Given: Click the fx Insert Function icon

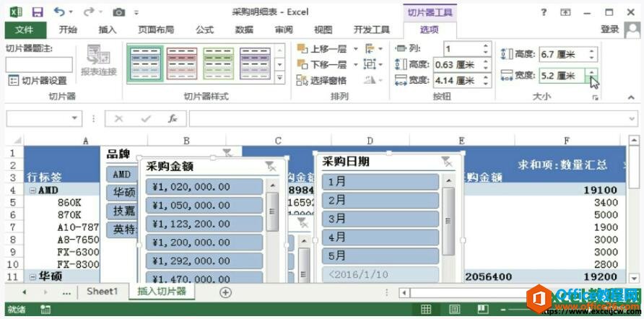Looking at the screenshot, I should click(173, 118).
